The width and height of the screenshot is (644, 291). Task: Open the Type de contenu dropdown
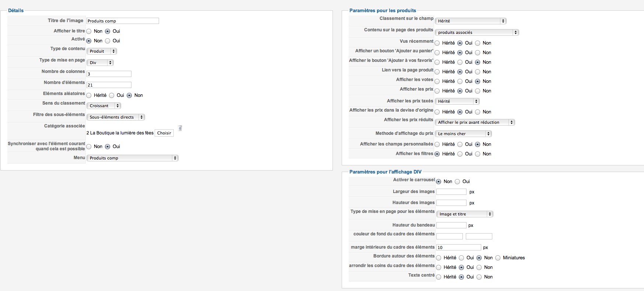coord(102,51)
